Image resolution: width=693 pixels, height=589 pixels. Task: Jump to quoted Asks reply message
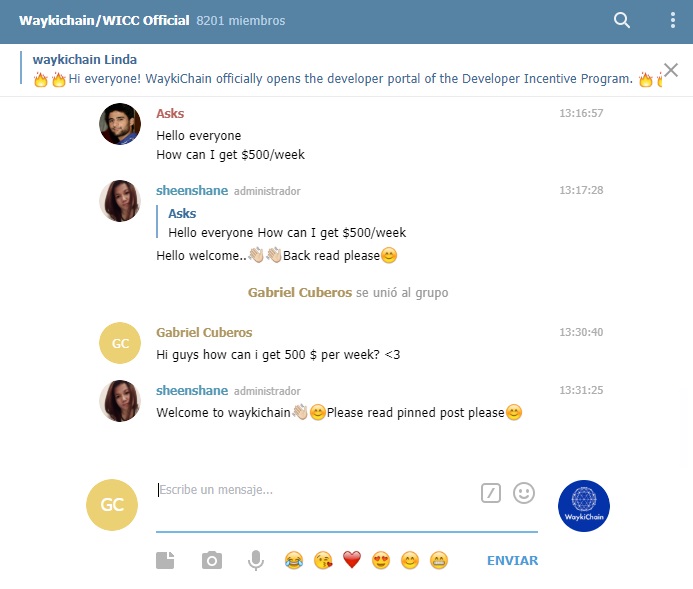click(x=281, y=222)
